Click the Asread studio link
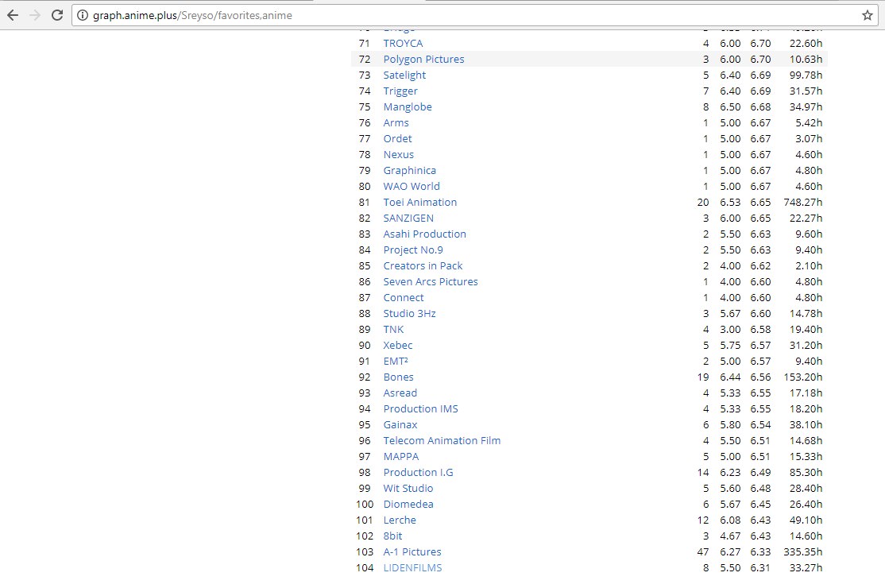This screenshot has height=588, width=885. click(400, 393)
